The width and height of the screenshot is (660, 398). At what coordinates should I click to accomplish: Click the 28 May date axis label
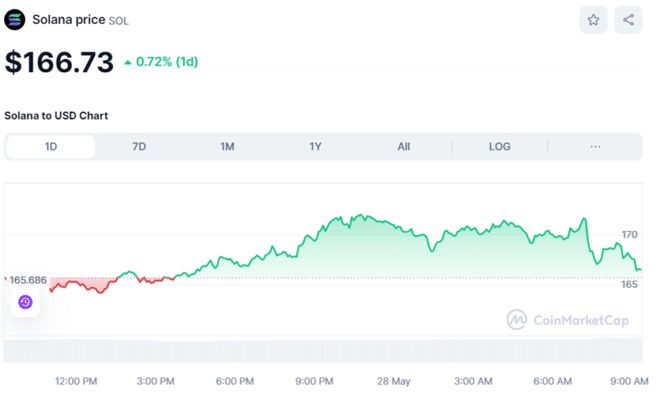pyautogui.click(x=394, y=381)
